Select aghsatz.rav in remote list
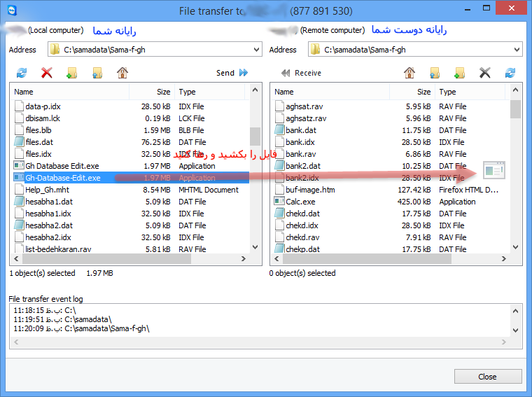Image resolution: width=532 pixels, height=397 pixels. 391,118
